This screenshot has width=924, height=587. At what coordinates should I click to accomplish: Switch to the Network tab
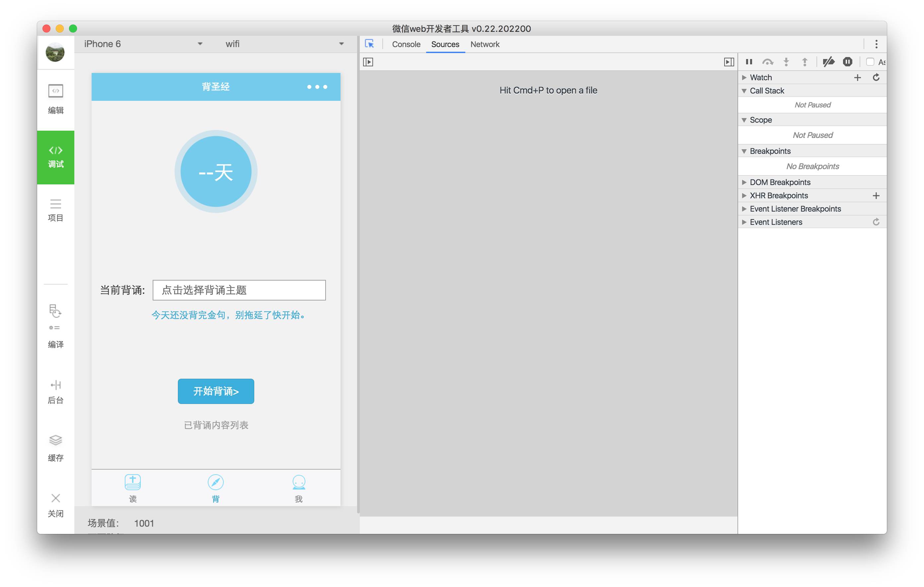coord(485,44)
